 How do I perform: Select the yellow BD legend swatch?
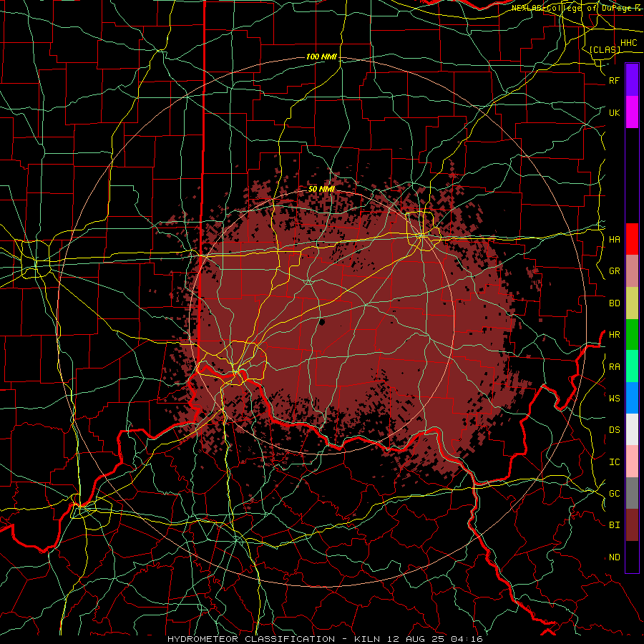632,303
